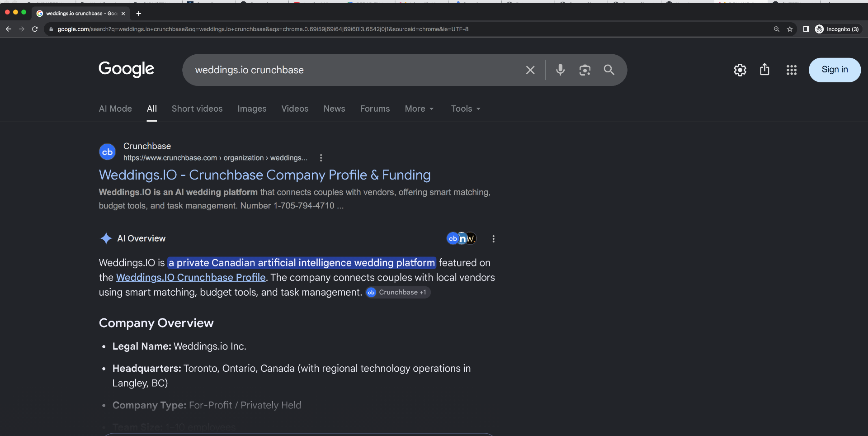This screenshot has width=868, height=436.
Task: Bookmark this page with the star icon
Action: coord(790,29)
